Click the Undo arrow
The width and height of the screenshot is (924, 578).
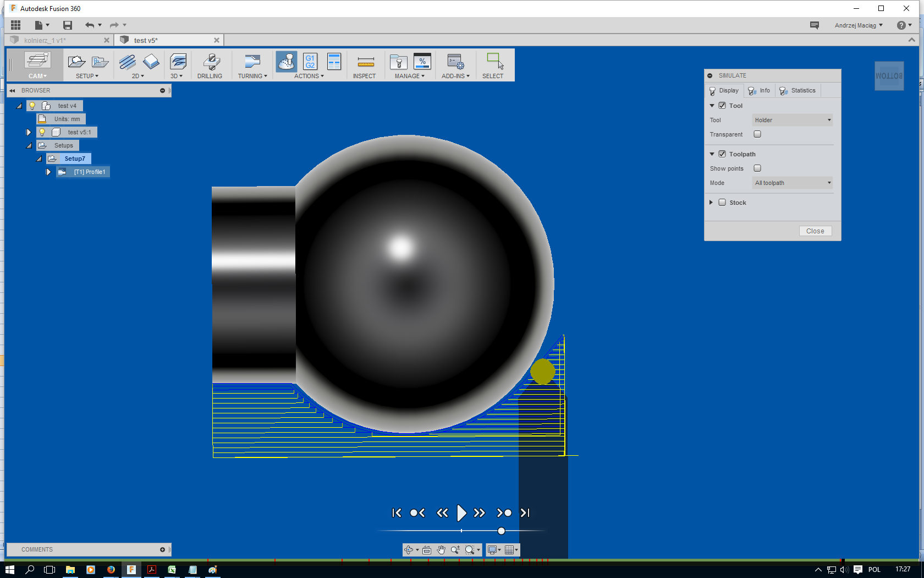pos(90,25)
